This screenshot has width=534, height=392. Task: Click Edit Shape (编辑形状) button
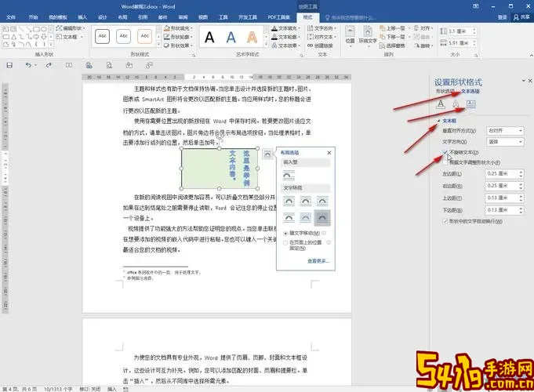(71, 28)
